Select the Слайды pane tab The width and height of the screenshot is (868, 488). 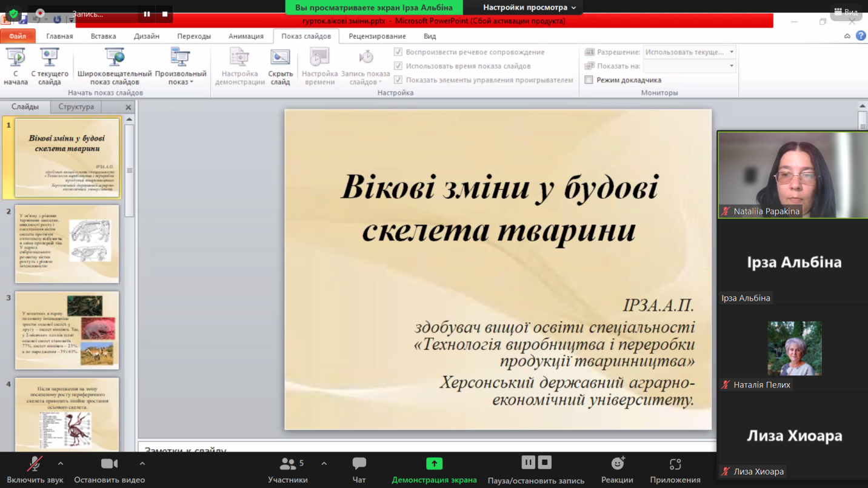click(25, 107)
